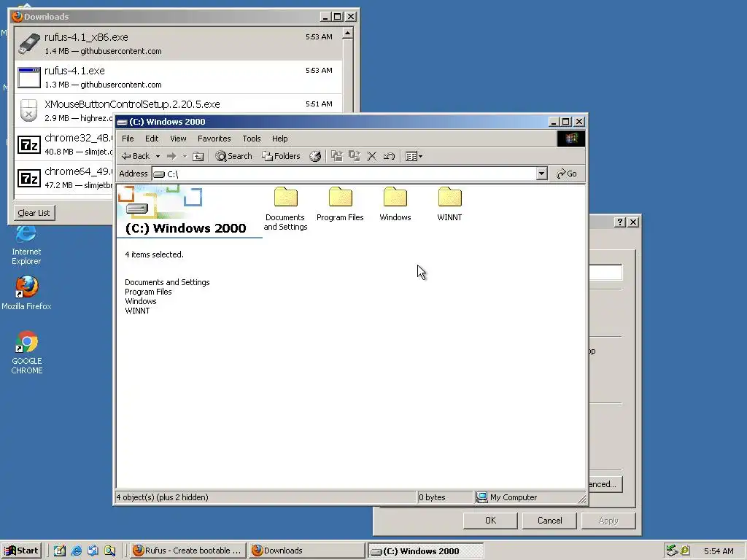Switch to (C:) Windows 2000 taskbar button
This screenshot has width=747, height=560.
[426, 551]
